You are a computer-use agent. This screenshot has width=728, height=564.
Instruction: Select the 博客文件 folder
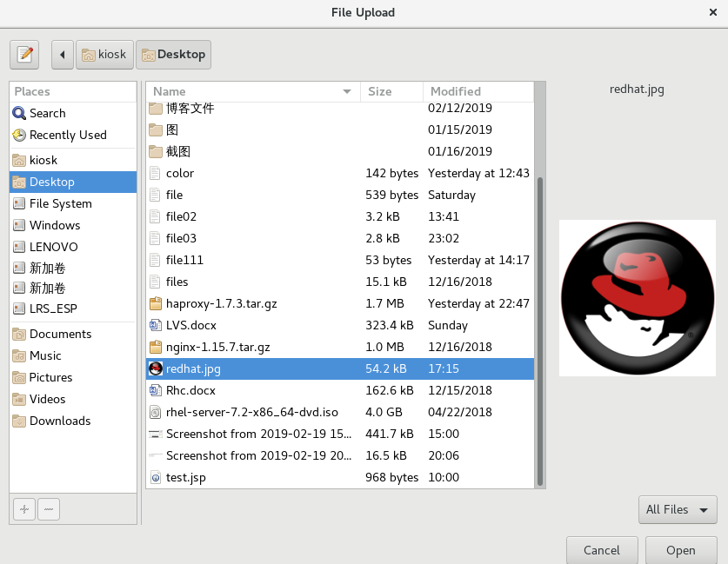[340, 109]
